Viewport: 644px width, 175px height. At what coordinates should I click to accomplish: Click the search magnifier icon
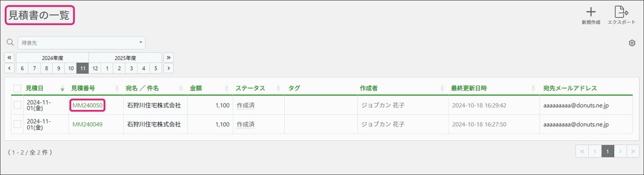(x=10, y=43)
